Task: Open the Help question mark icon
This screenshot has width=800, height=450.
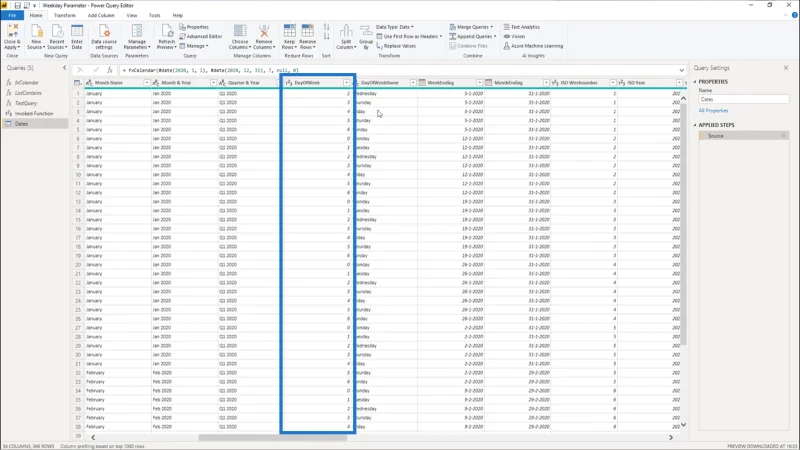Action: coord(794,15)
